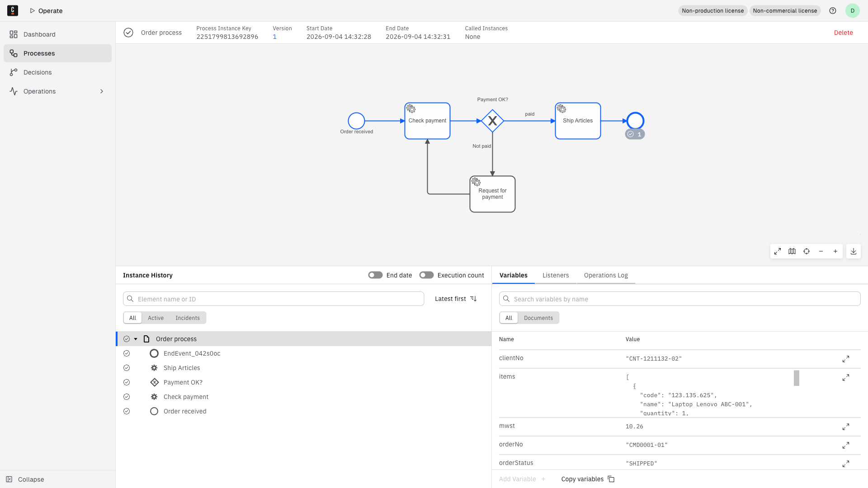
Task: Toggle fullscreen diagram view icon
Action: 778,251
